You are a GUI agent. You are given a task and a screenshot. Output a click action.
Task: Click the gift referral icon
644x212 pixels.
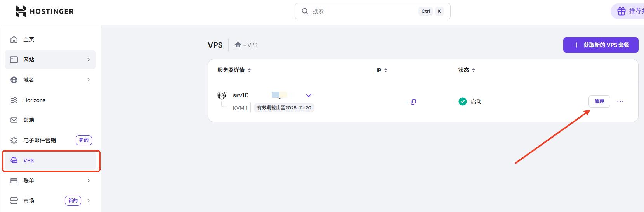[621, 11]
